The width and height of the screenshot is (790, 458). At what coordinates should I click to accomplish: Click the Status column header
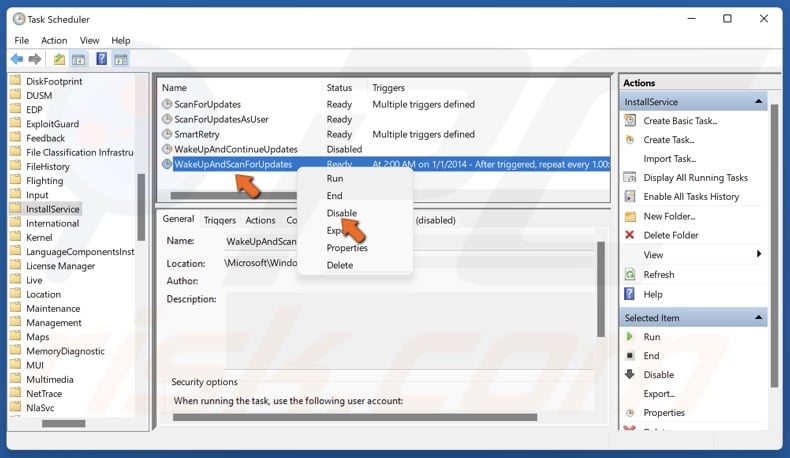pyautogui.click(x=339, y=87)
